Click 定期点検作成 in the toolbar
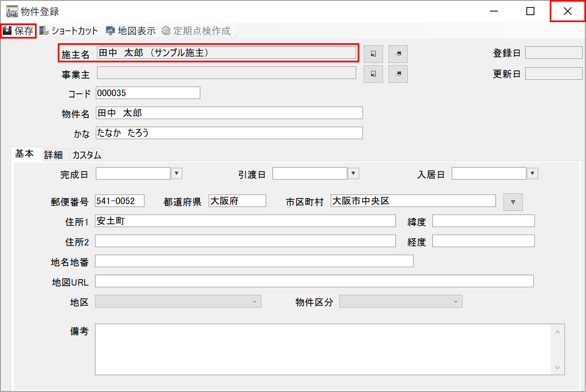The image size is (586, 392). [x=196, y=31]
